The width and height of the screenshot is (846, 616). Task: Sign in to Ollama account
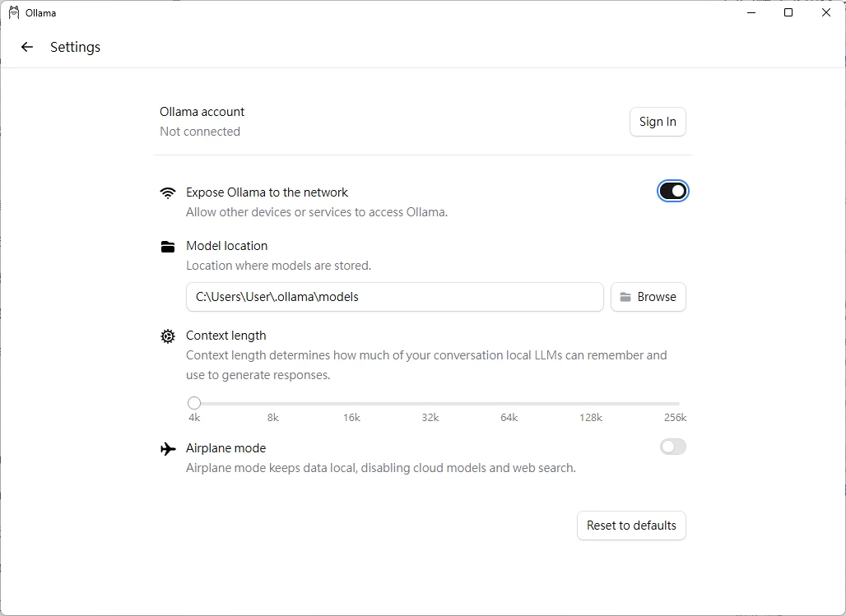658,122
